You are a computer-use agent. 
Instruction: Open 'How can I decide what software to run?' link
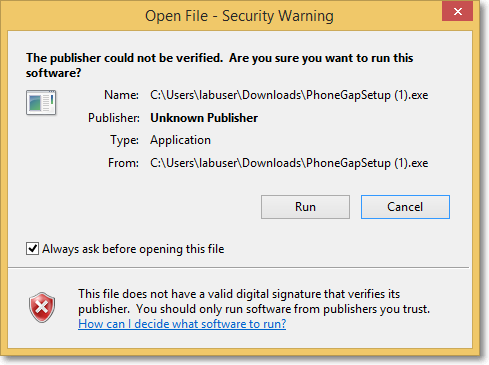tap(182, 324)
